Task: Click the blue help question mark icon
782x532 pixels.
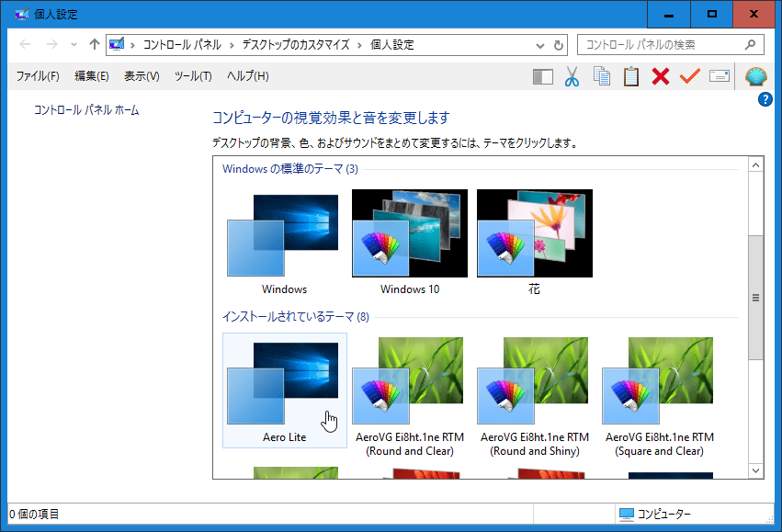Action: (x=765, y=100)
